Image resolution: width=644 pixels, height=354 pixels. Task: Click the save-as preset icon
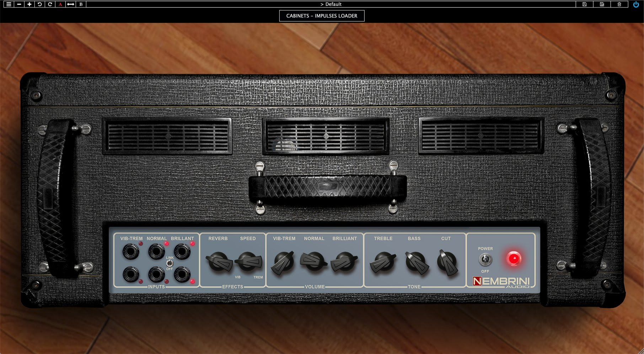pos(602,4)
